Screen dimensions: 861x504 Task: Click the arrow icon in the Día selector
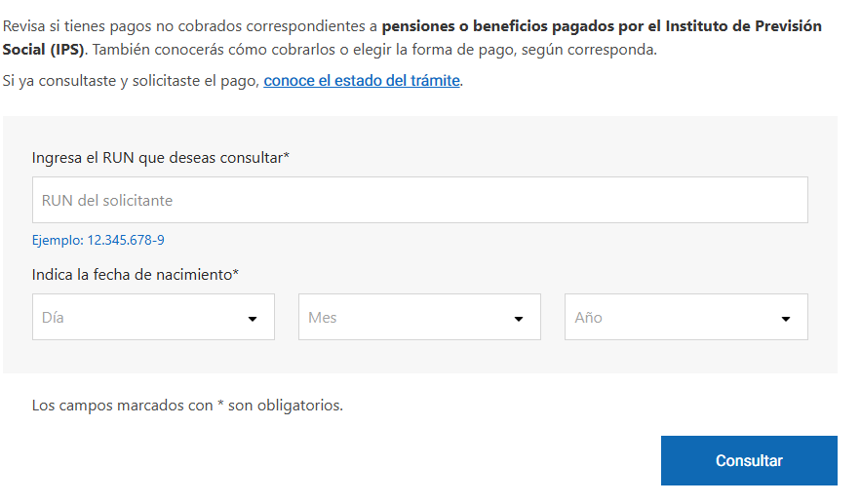coord(253,319)
